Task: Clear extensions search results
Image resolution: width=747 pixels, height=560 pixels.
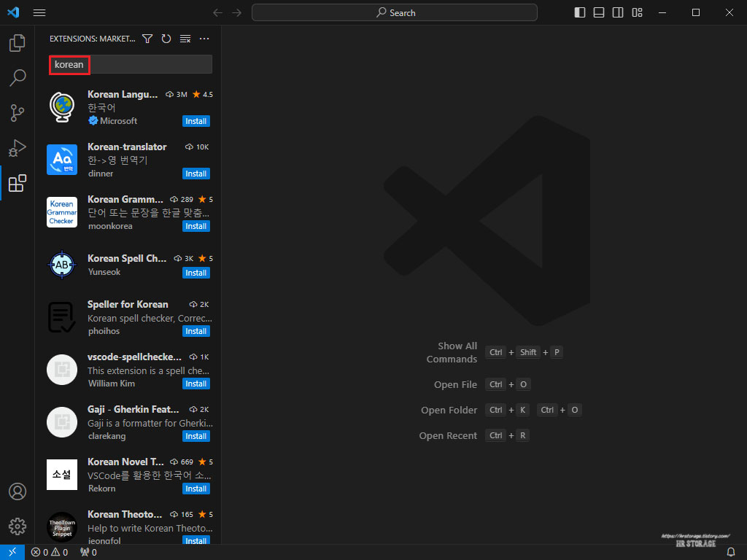Action: [185, 39]
